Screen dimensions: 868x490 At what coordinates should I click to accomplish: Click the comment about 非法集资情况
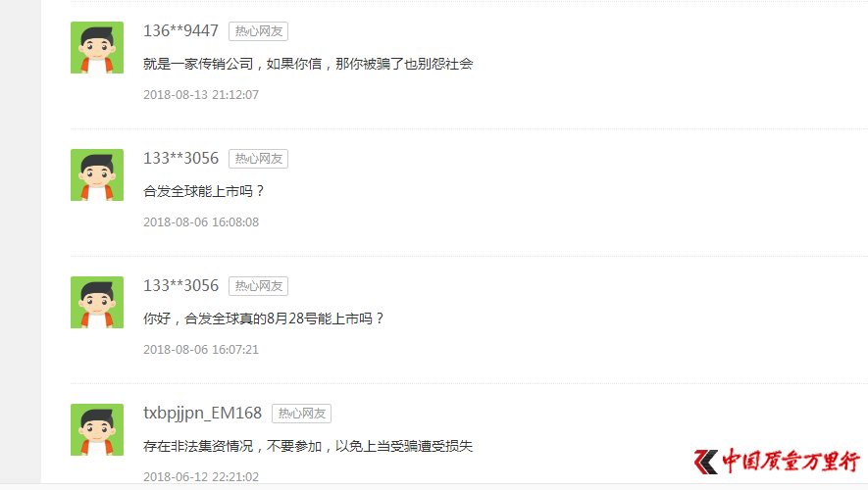(308, 446)
